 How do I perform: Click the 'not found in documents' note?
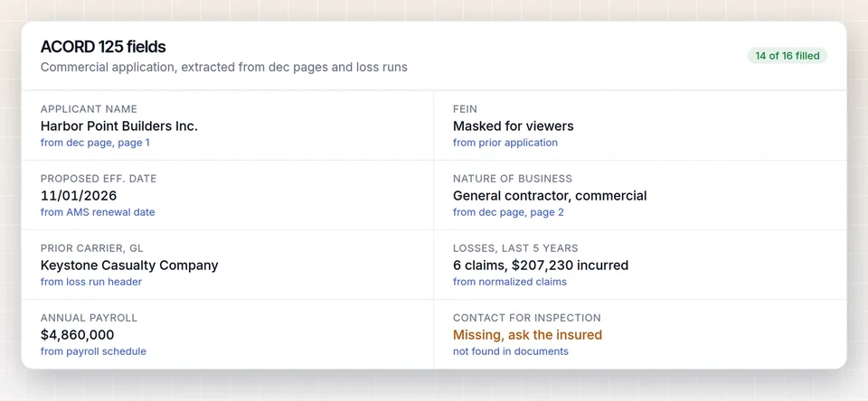pos(510,351)
